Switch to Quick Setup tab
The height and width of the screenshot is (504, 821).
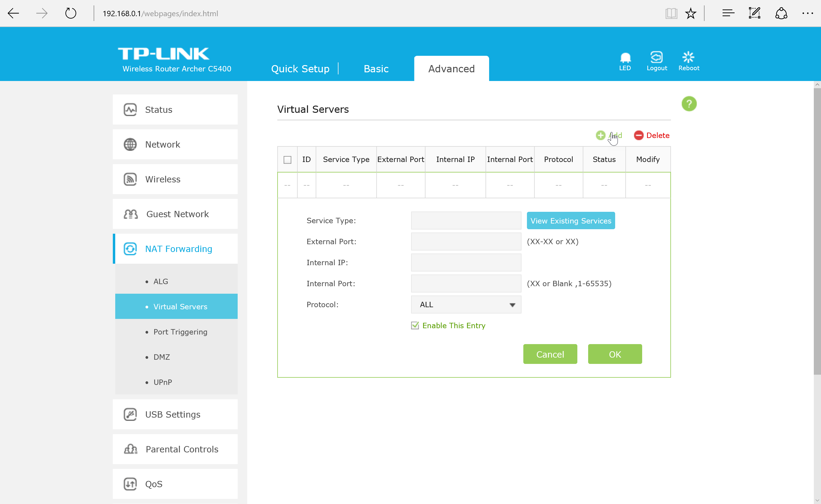[x=300, y=69]
